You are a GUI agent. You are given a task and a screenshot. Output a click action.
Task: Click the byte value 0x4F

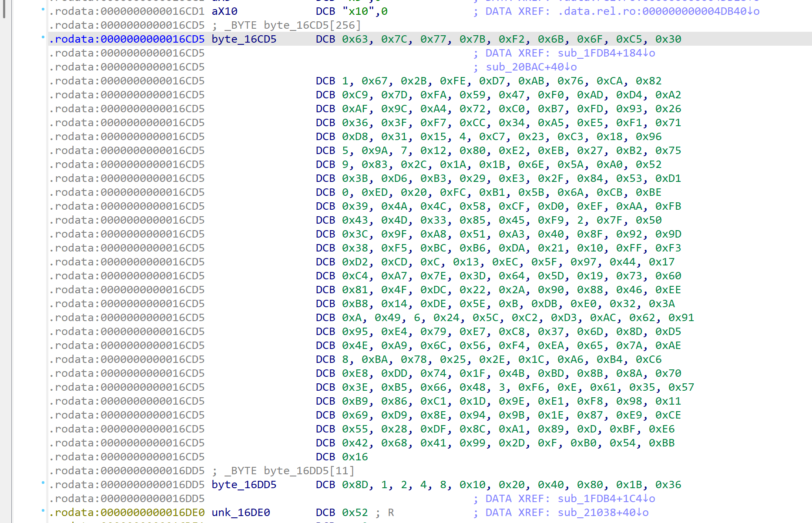(394, 290)
